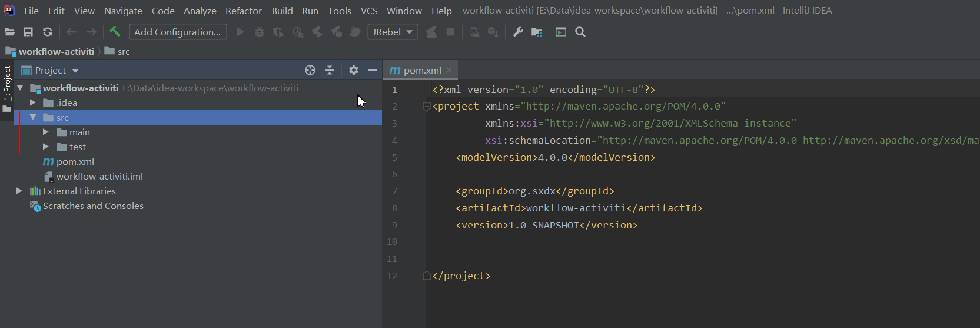Open the Edit menu
980x328 pixels.
[x=57, y=11]
